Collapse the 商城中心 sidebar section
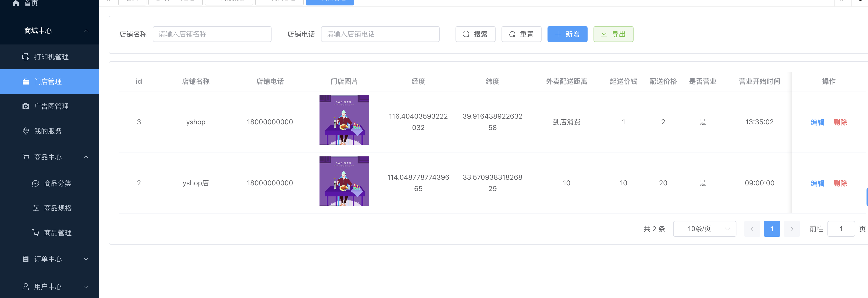Viewport: 868px width, 298px height. [86, 31]
